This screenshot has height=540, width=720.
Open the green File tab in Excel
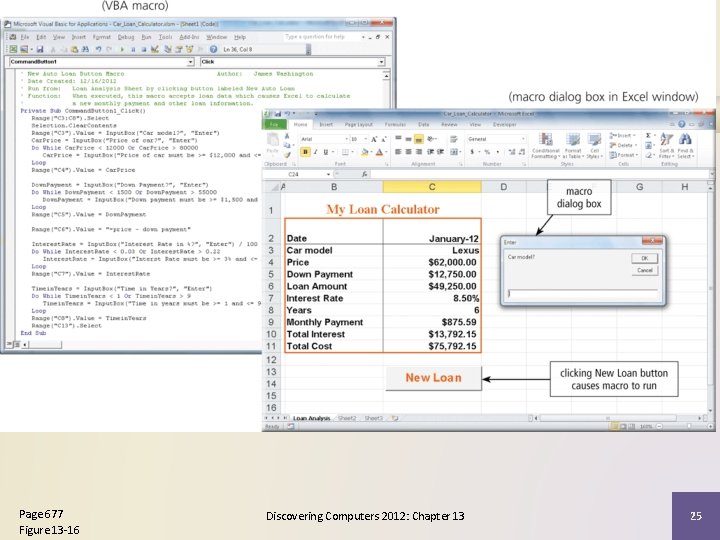click(x=274, y=124)
